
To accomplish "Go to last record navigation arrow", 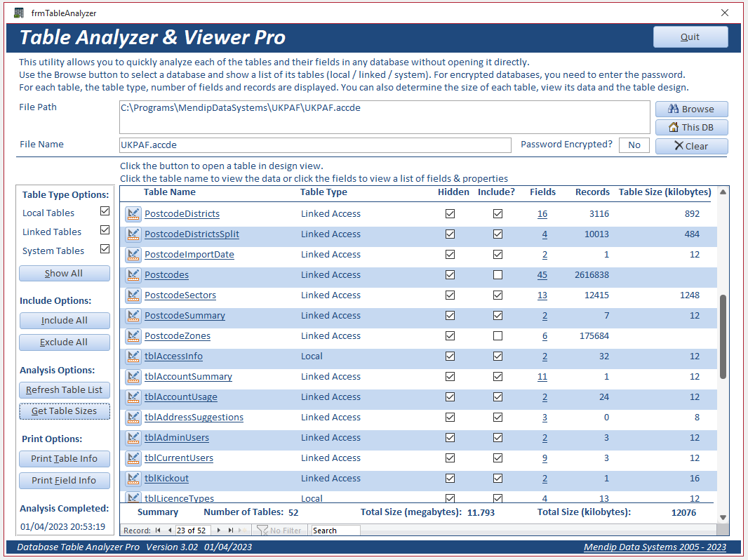I will 231,531.
